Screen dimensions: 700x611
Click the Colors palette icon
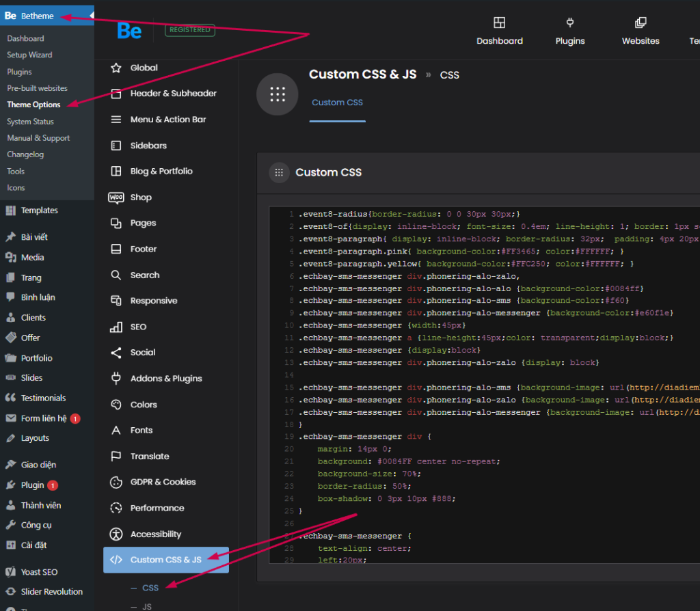click(116, 405)
